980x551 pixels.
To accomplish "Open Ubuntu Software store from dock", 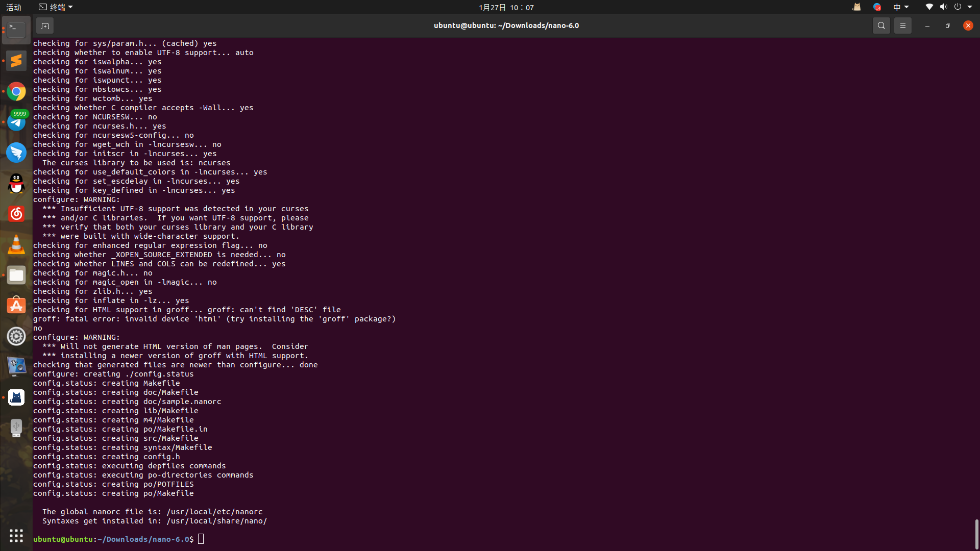I will pyautogui.click(x=16, y=306).
